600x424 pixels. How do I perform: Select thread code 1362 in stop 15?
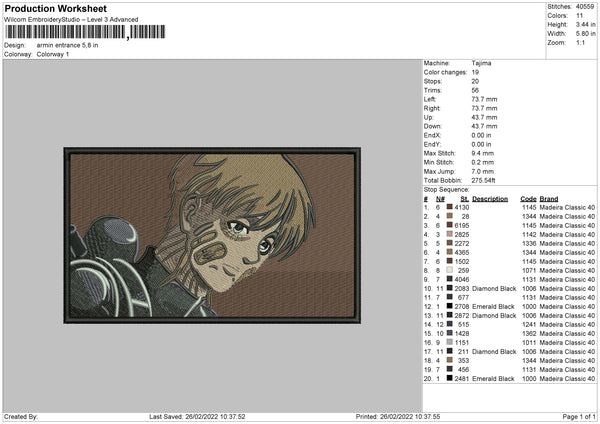pyautogui.click(x=529, y=334)
